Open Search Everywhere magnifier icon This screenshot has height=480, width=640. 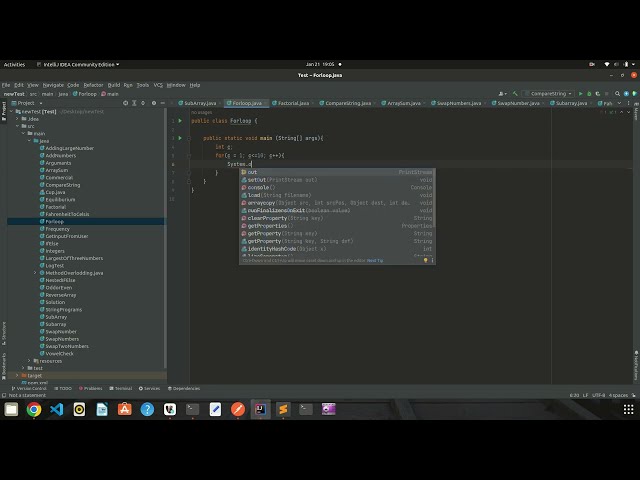tap(617, 93)
